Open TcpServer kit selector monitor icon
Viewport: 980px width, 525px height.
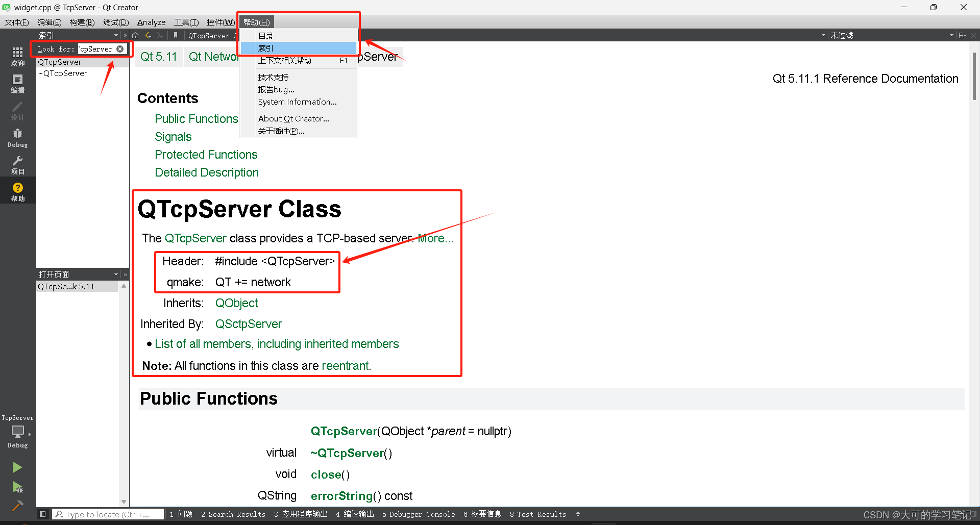click(18, 432)
